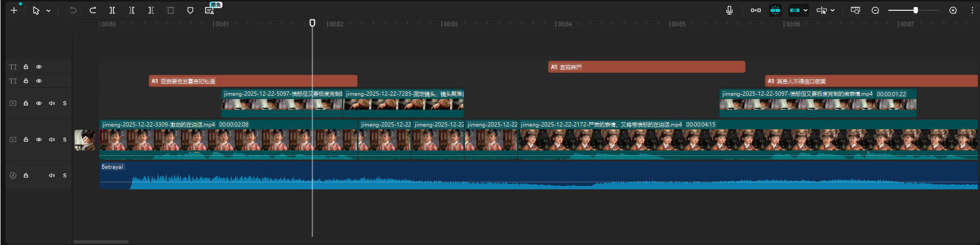Toggle the auto snapping button

coord(775,10)
